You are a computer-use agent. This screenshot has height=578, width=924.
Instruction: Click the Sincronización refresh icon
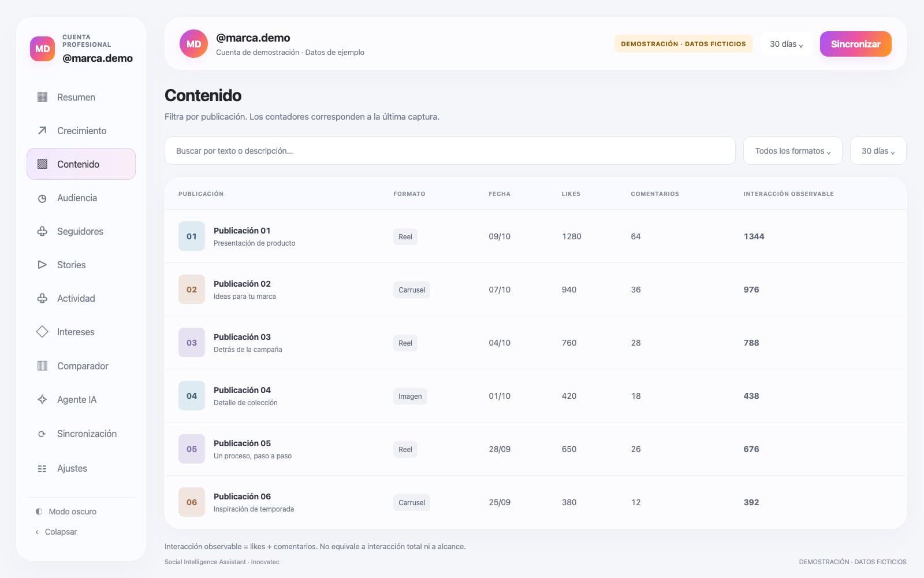point(42,434)
